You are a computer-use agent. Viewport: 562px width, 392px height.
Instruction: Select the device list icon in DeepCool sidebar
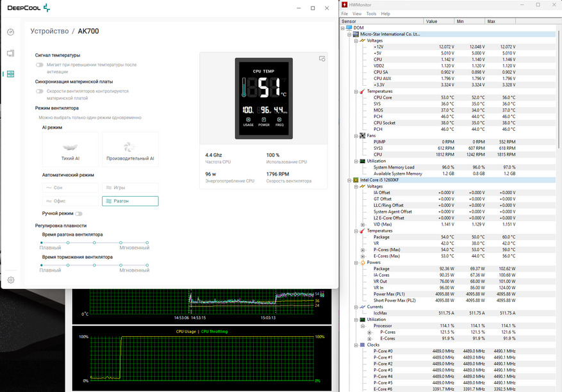click(x=10, y=74)
